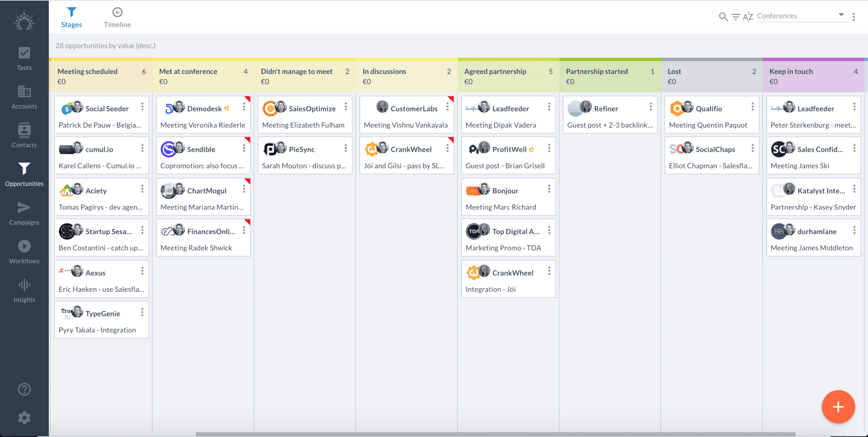868x437 pixels.
Task: Click the Salesflare logo at top of sidebar
Action: click(24, 21)
